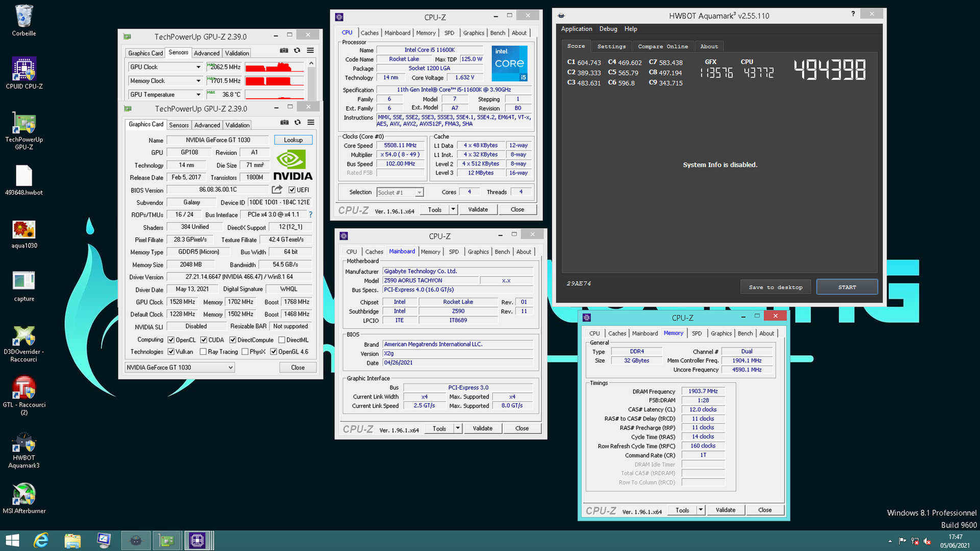Expand Tools dropdown arrow in CPU-Z Mainboard window
Image resolution: width=980 pixels, height=551 pixels.
[x=458, y=429]
